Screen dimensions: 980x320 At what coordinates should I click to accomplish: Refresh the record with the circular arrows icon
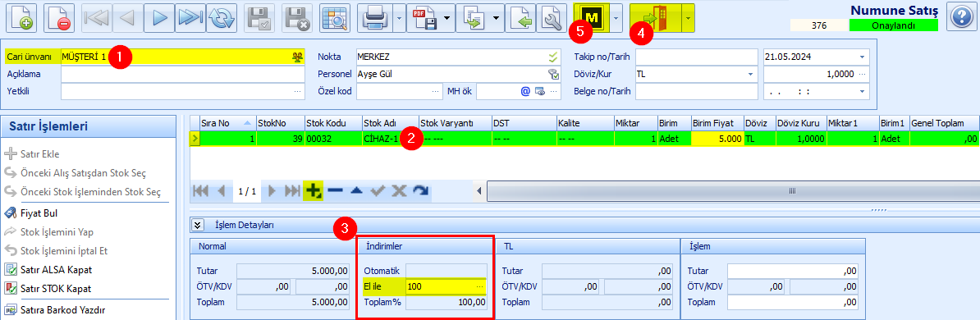coord(222,19)
